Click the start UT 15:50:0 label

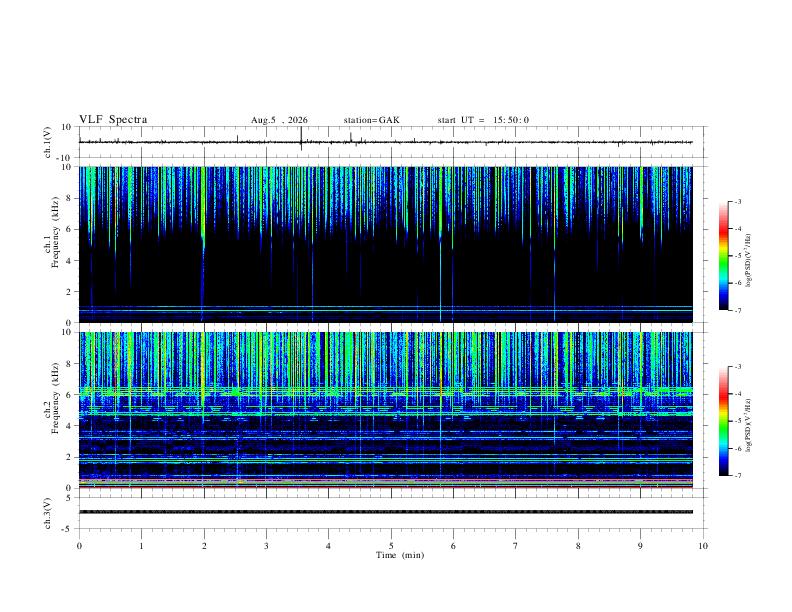tap(483, 120)
